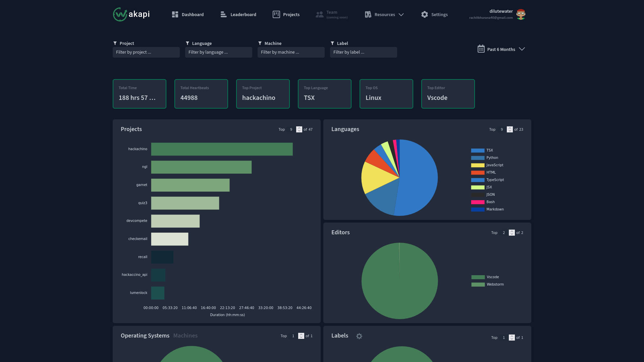Go to Leaderboard page
644x362 pixels.
click(x=243, y=15)
